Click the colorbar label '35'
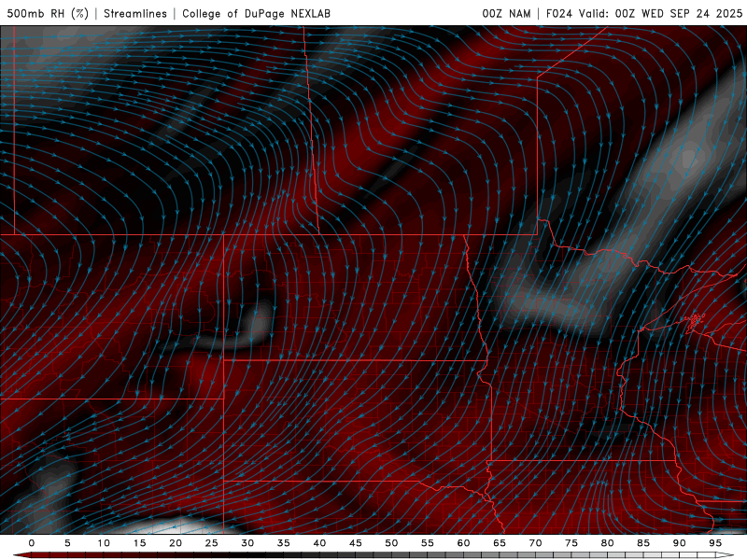 pyautogui.click(x=284, y=543)
